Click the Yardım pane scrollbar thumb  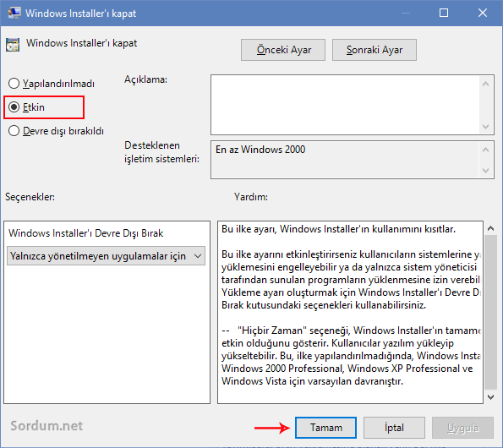[x=490, y=312]
